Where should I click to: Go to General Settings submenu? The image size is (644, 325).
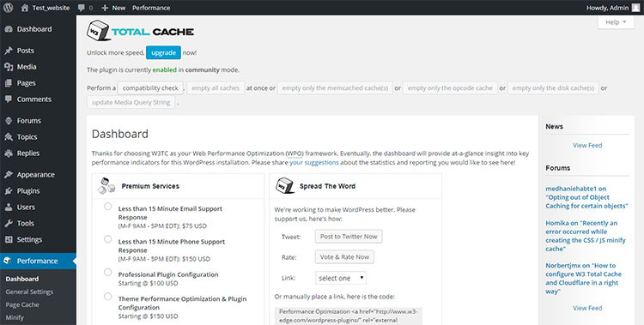pyautogui.click(x=29, y=292)
